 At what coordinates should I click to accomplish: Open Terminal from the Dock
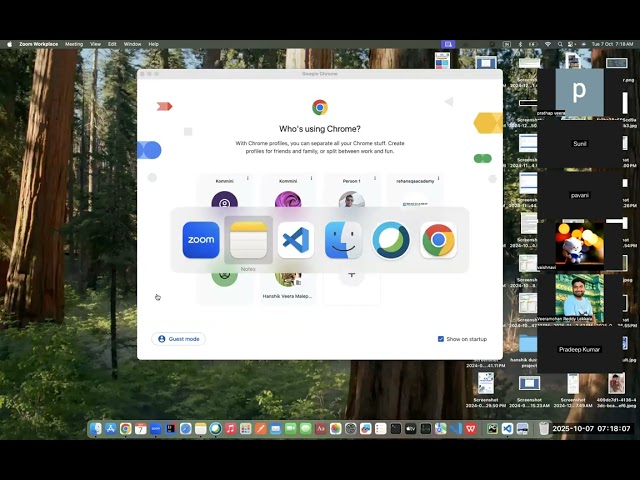(396, 429)
